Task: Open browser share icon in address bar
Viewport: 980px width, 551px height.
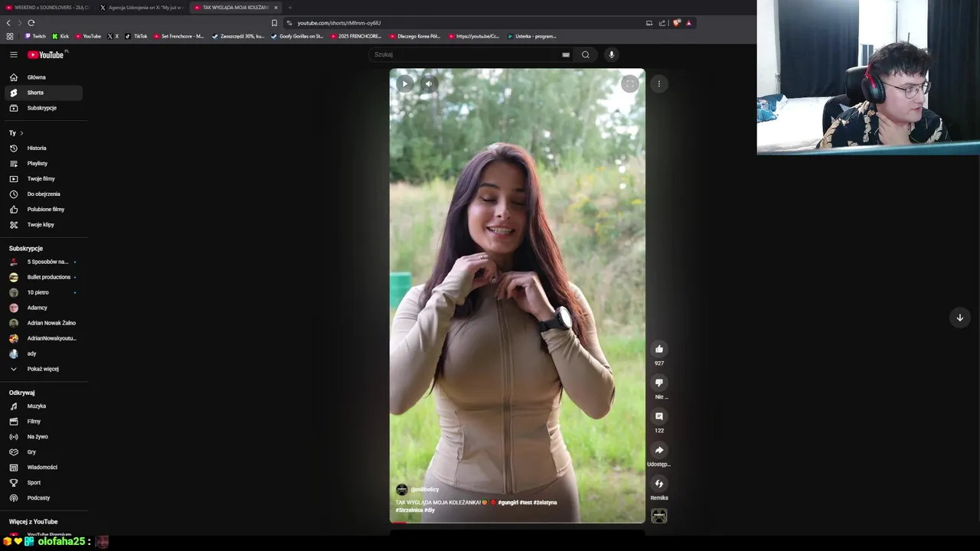Action: 662,23
